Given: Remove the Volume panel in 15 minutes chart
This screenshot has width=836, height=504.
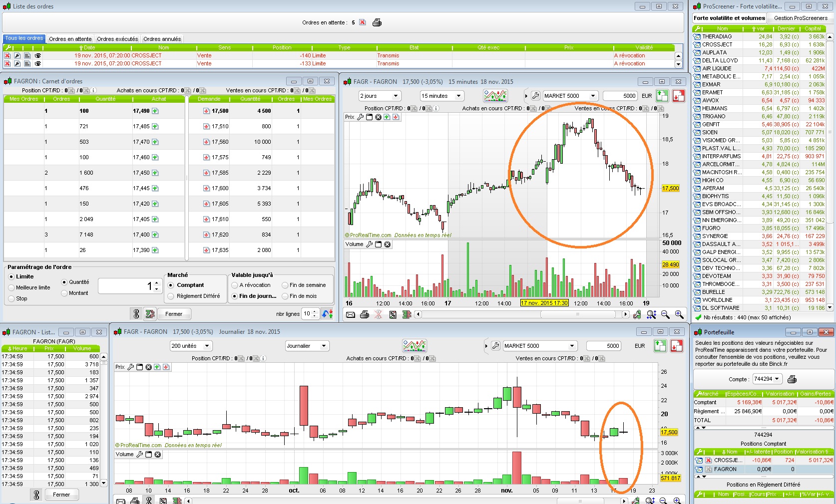Looking at the screenshot, I should [388, 245].
